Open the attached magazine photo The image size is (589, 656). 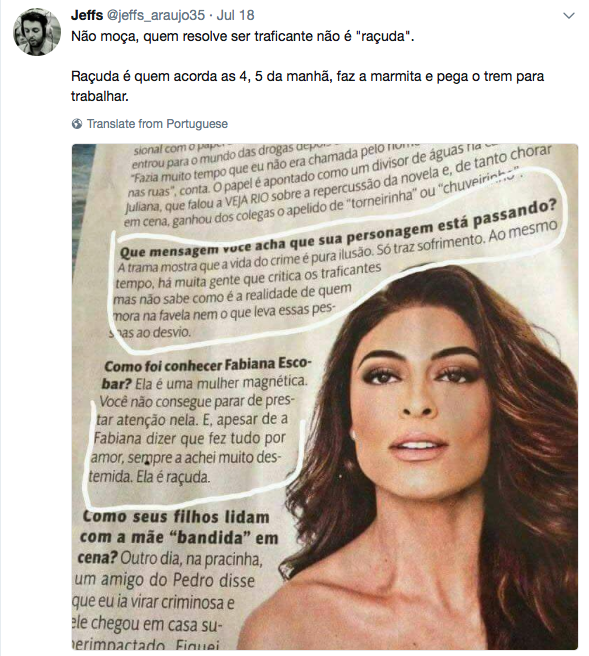[x=325, y=397]
